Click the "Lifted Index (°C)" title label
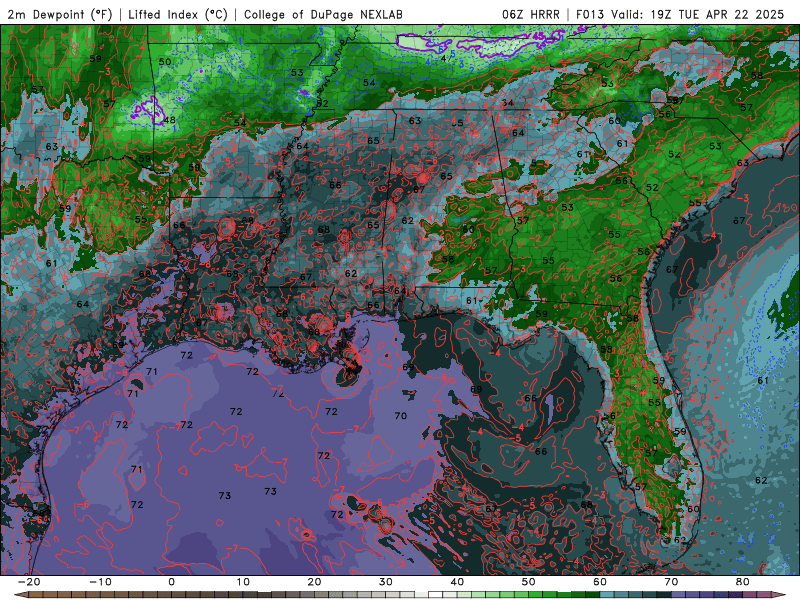 pyautogui.click(x=178, y=14)
